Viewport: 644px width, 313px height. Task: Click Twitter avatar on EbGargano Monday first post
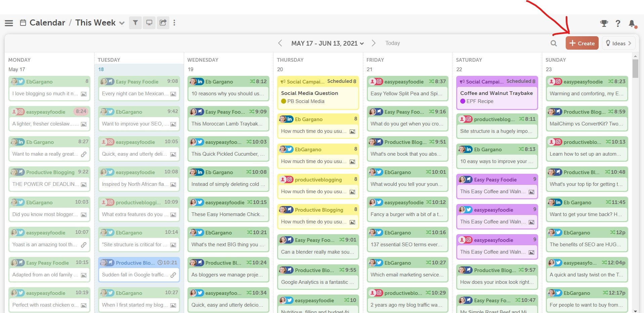point(17,82)
